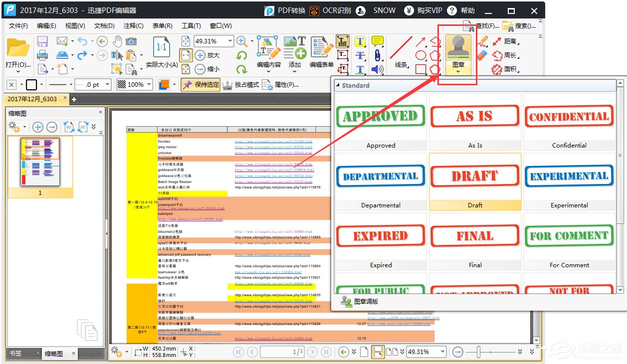Choose the Draft stamp thumbnail
Image resolution: width=627 pixels, height=364 pixels.
coord(475,181)
